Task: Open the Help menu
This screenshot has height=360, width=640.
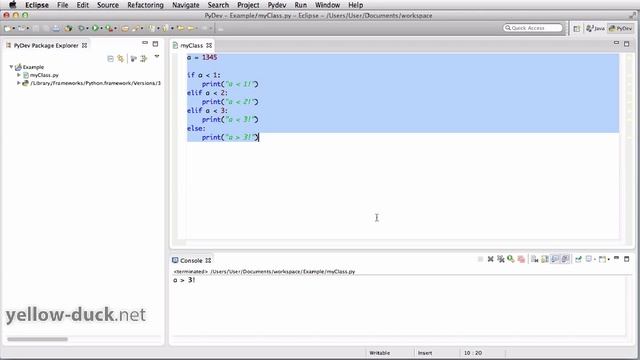Action: (356, 5)
